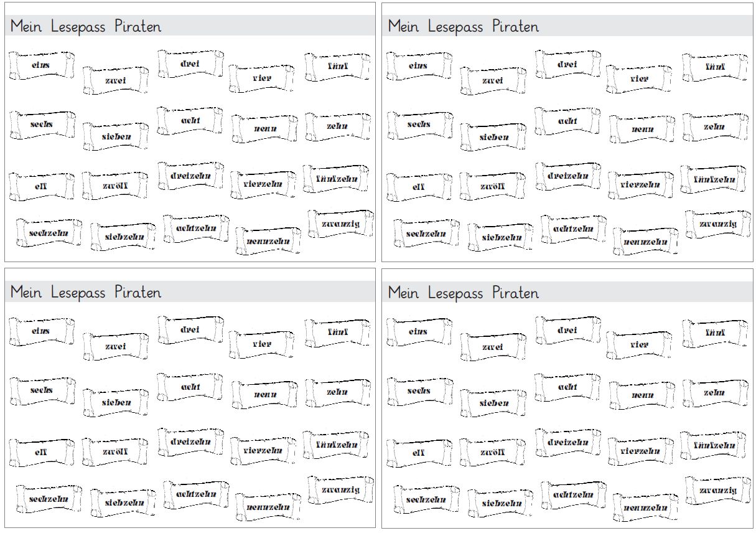Select the 'vierzehn' scroll in the top-left card
This screenshot has width=756, height=533.
(264, 184)
